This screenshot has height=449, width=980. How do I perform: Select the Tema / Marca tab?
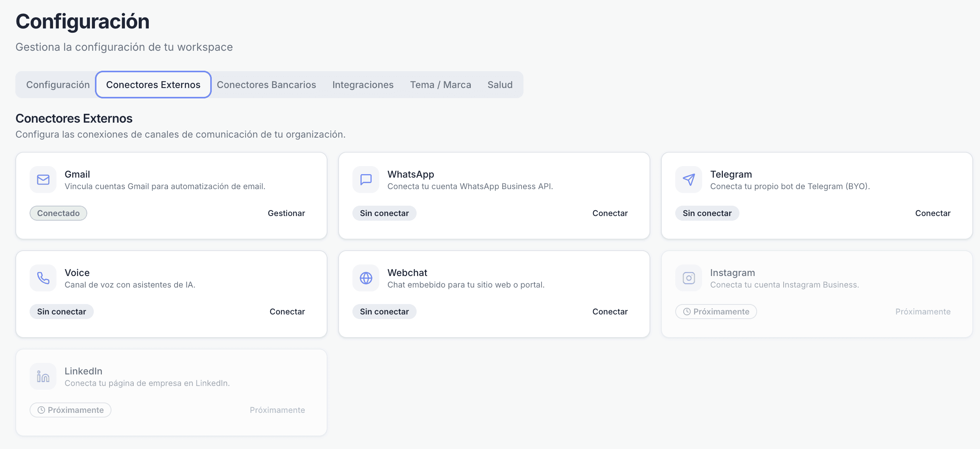[x=440, y=85]
